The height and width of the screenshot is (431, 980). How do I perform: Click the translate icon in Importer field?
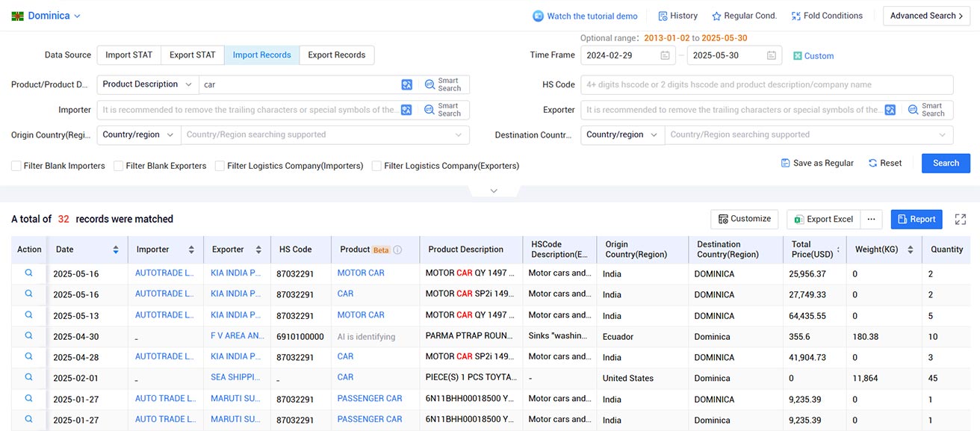point(406,110)
